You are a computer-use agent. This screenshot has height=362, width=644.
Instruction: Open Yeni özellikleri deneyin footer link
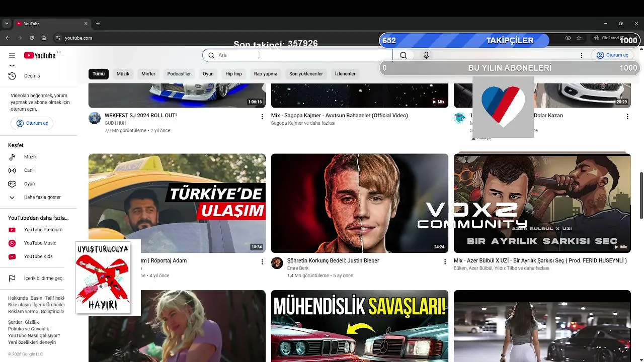[x=32, y=342]
